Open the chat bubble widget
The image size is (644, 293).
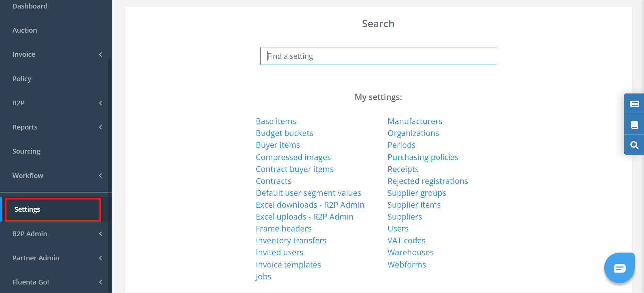(619, 268)
